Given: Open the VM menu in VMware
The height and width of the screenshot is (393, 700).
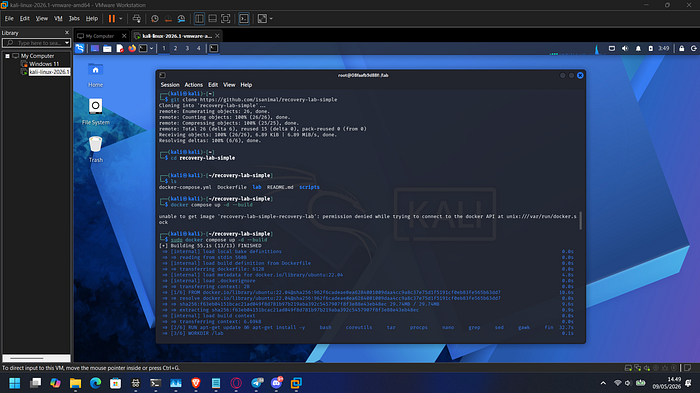Looking at the screenshot, I should [x=58, y=18].
